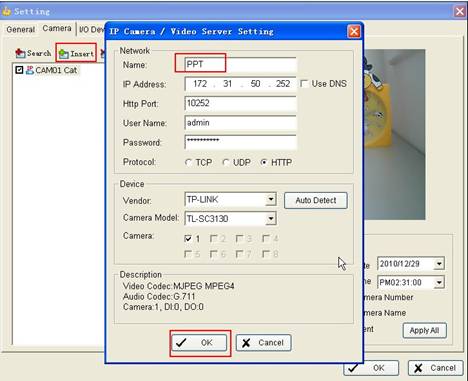Select the HTTP protocol radio button
This screenshot has width=468, height=381.
(x=264, y=163)
